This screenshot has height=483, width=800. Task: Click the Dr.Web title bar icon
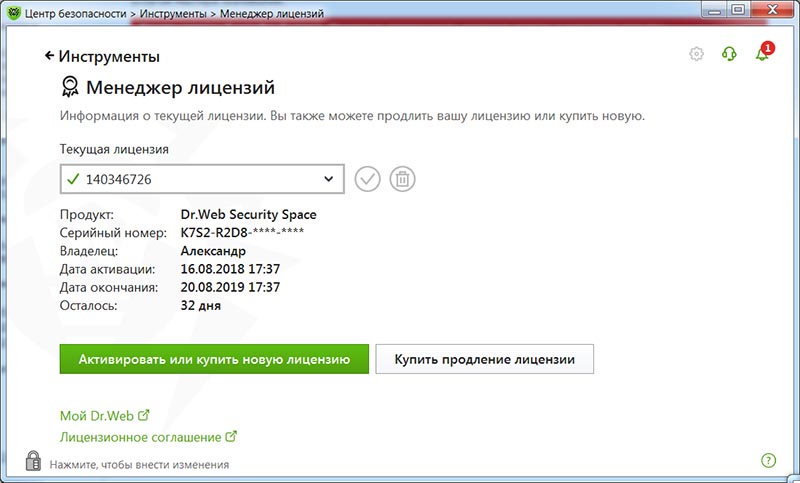14,13
